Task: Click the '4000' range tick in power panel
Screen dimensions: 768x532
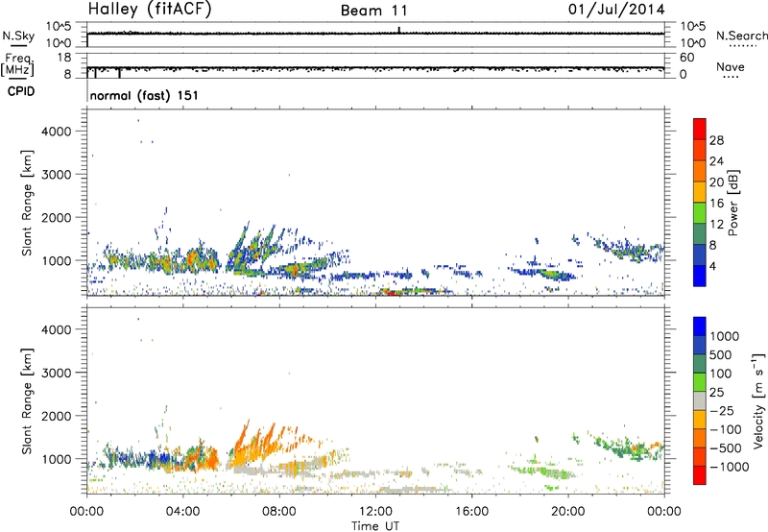Action: [57, 132]
